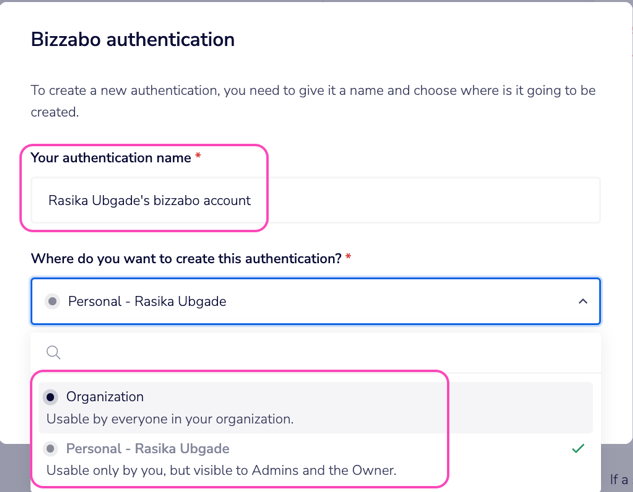
Task: Click 'Usable only by you' description text
Action: point(221,470)
